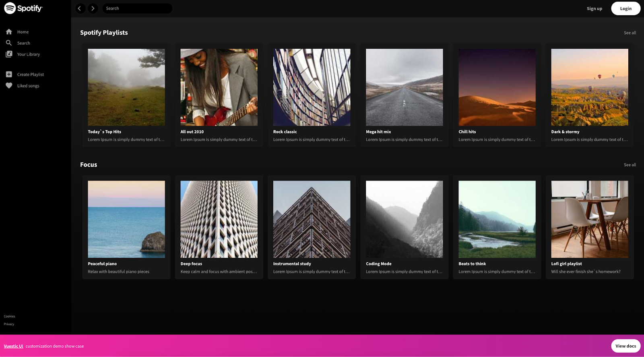This screenshot has height=357, width=644.
Task: Click the Liked songs heart icon
Action: click(9, 85)
